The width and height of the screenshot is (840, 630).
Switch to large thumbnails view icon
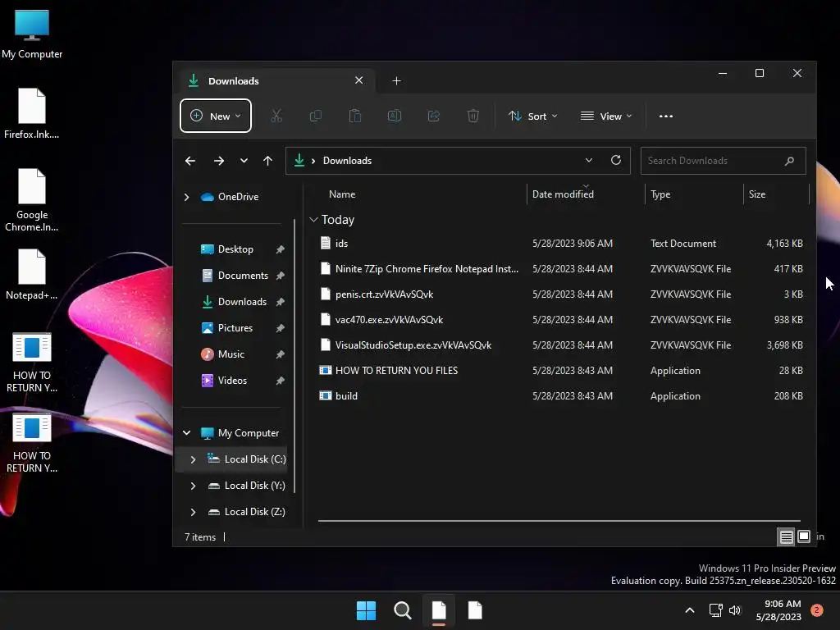click(804, 536)
